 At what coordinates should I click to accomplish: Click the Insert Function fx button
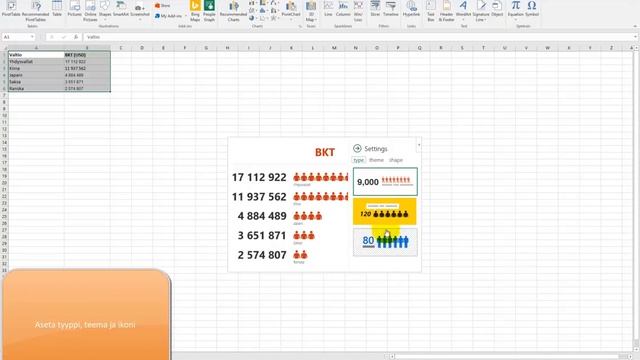click(76, 37)
